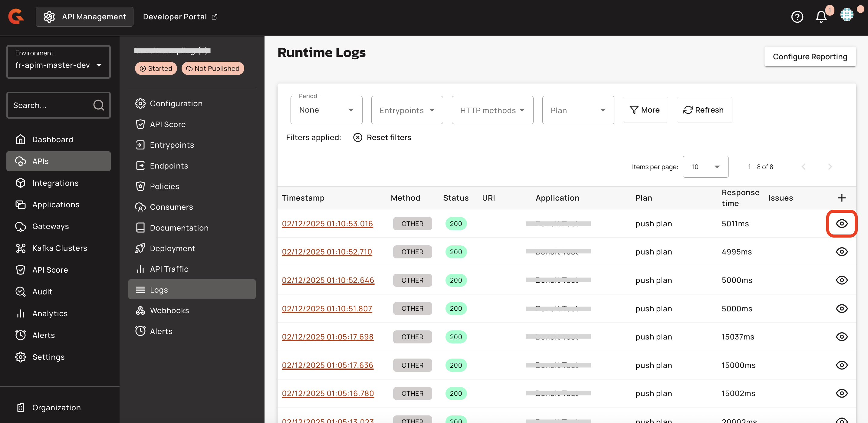Viewport: 868px width, 423px height.
Task: View details of the 01:10:53.016 log
Action: (841, 224)
